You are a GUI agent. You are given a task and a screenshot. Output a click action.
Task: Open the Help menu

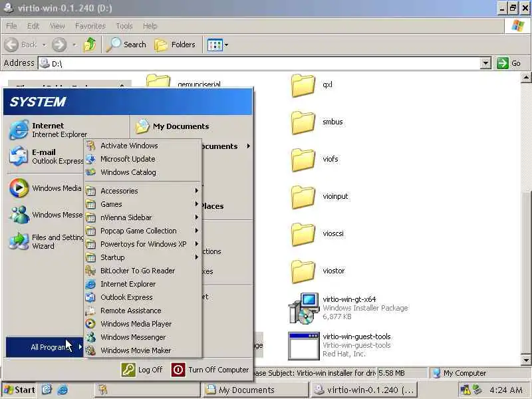[x=150, y=26]
